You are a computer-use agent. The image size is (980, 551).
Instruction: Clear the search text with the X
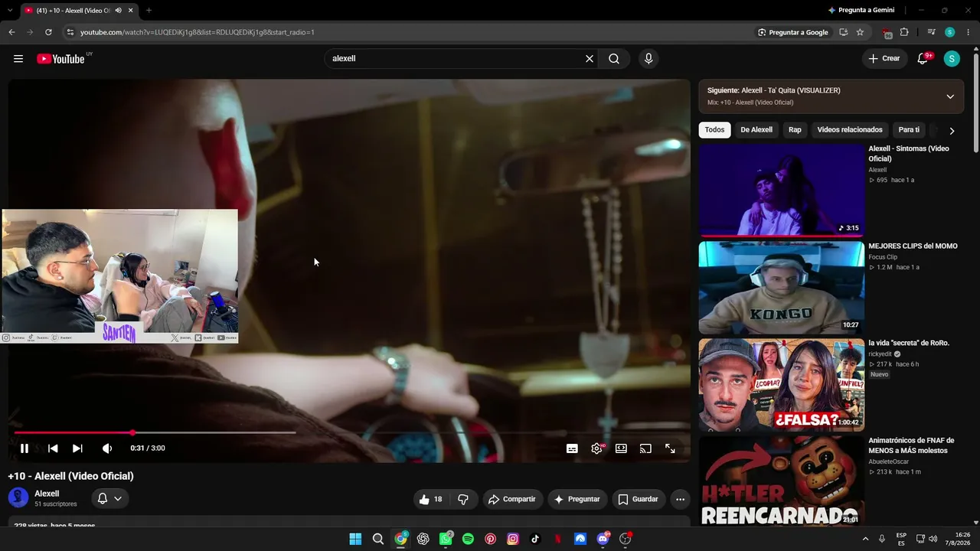point(590,59)
